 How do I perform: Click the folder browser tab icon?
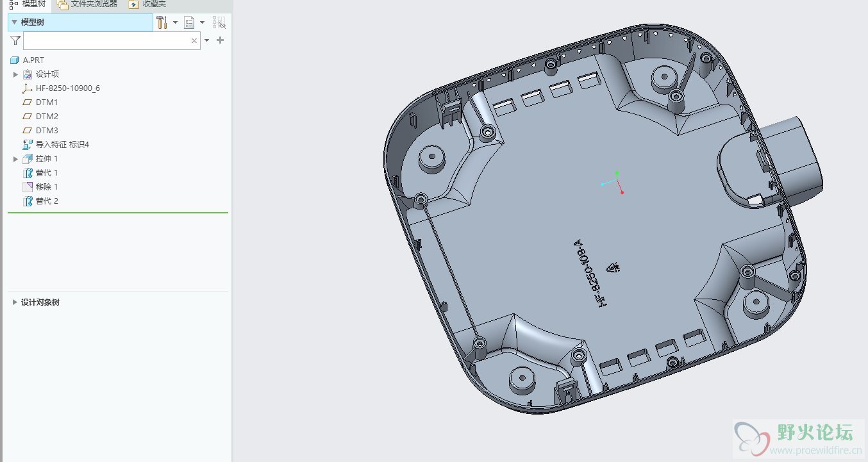[x=62, y=4]
